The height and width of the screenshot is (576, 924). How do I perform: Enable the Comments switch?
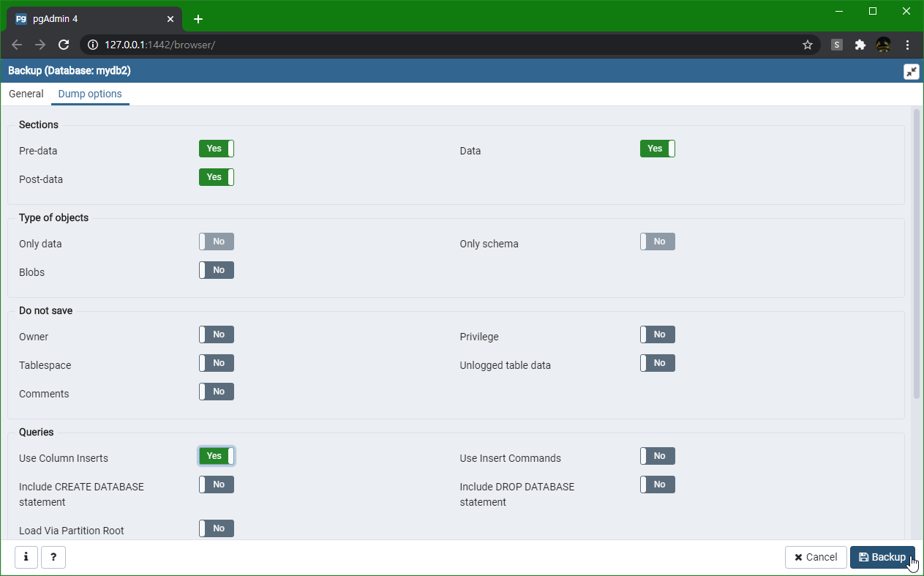pyautogui.click(x=217, y=392)
